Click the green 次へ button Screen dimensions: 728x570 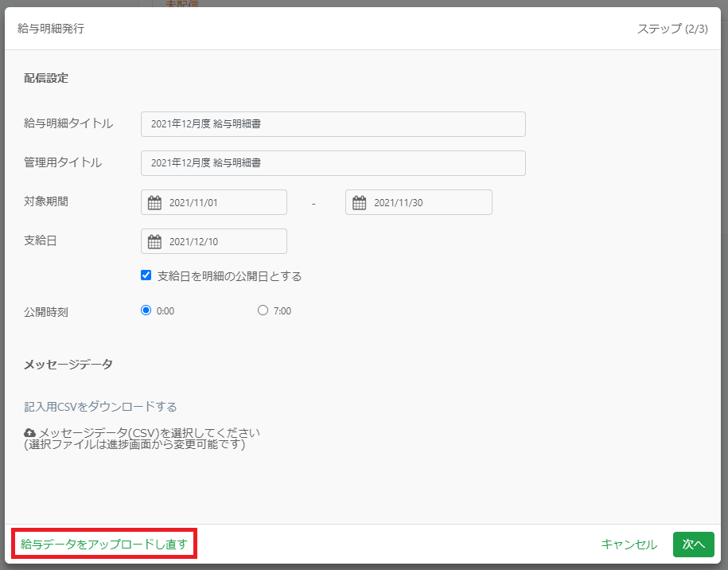694,544
